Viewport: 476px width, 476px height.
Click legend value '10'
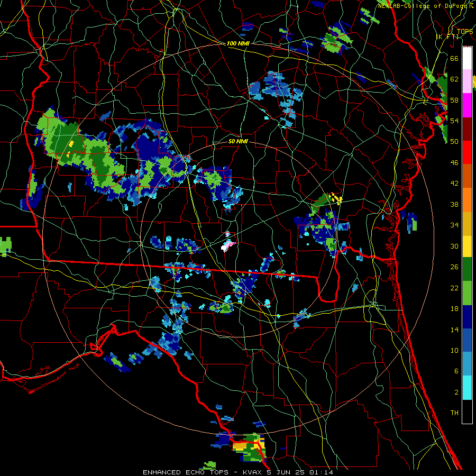point(454,351)
